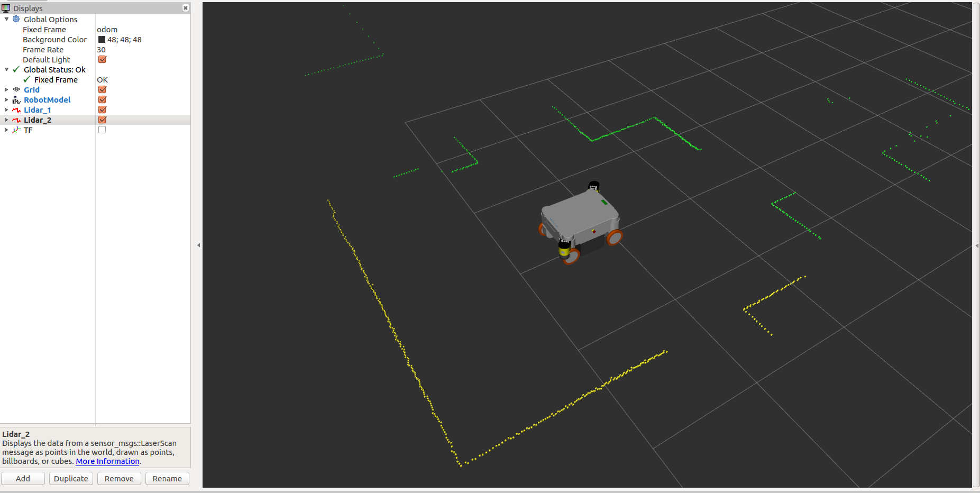Click the Remove display button

(x=119, y=478)
